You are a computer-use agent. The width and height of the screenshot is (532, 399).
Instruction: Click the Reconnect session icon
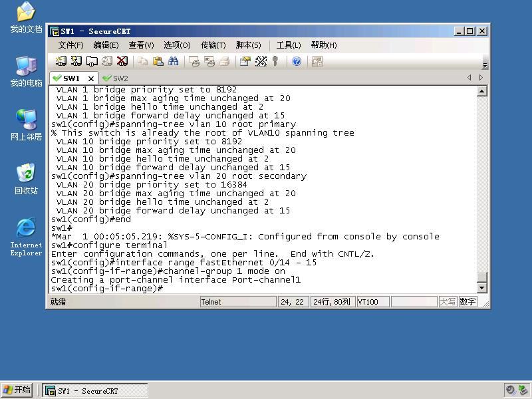pyautogui.click(x=107, y=61)
